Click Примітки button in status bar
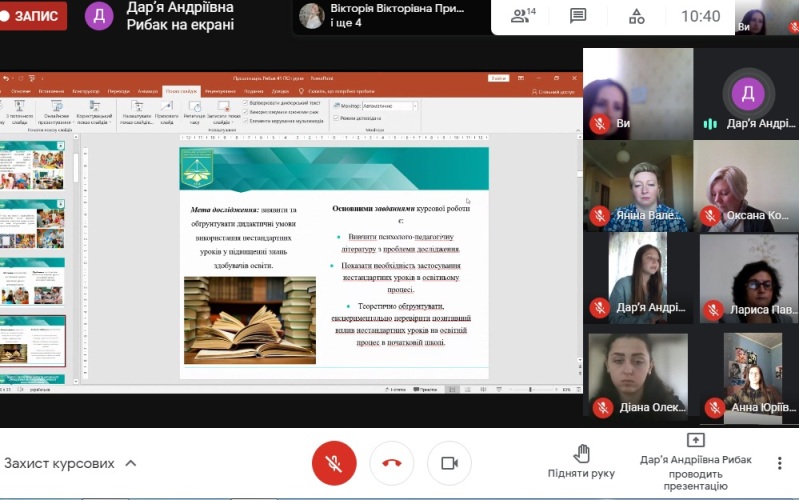 [x=425, y=389]
